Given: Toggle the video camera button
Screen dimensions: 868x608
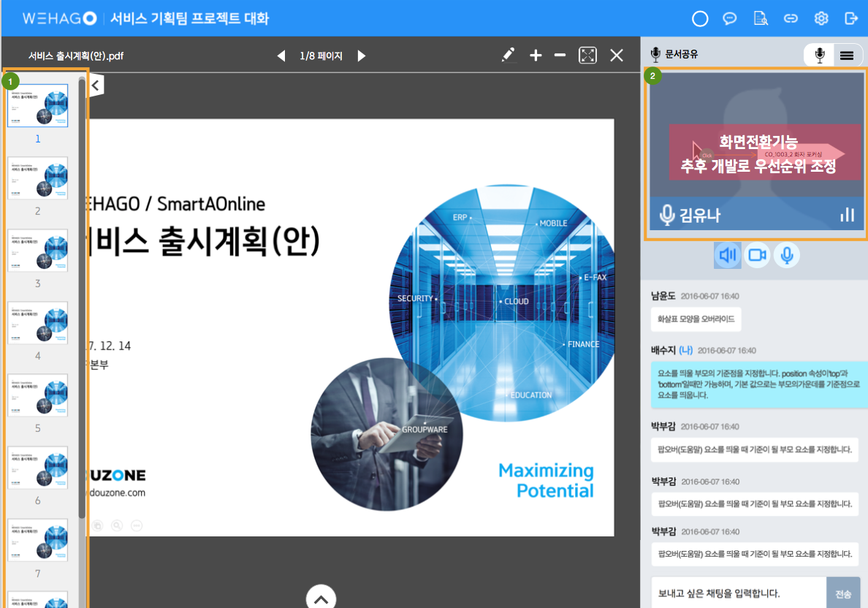Looking at the screenshot, I should coord(757,255).
